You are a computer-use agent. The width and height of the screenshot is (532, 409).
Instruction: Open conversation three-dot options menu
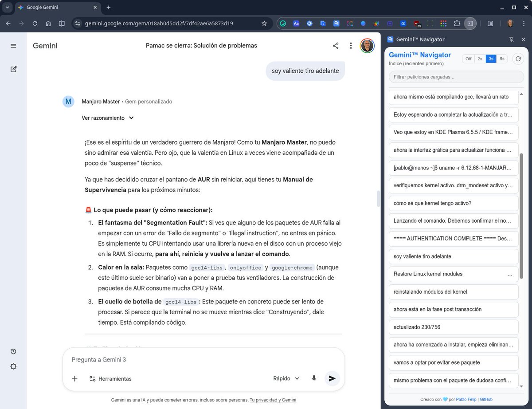(x=351, y=46)
